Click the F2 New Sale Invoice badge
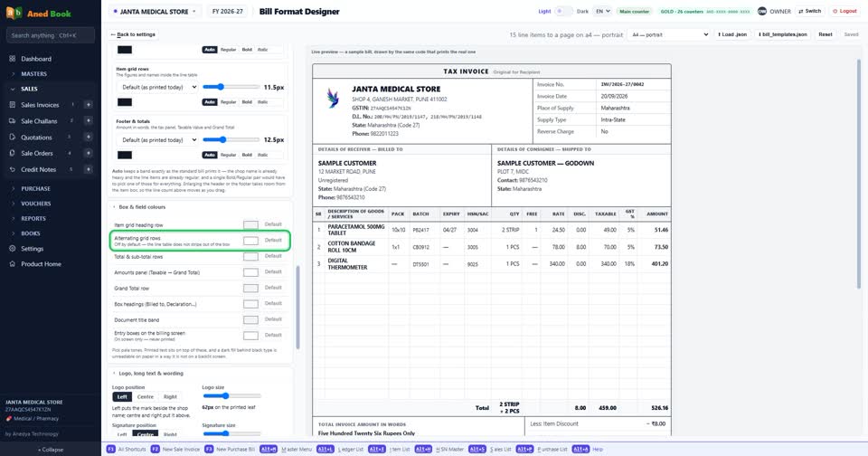The width and height of the screenshot is (868, 456). [x=155, y=450]
